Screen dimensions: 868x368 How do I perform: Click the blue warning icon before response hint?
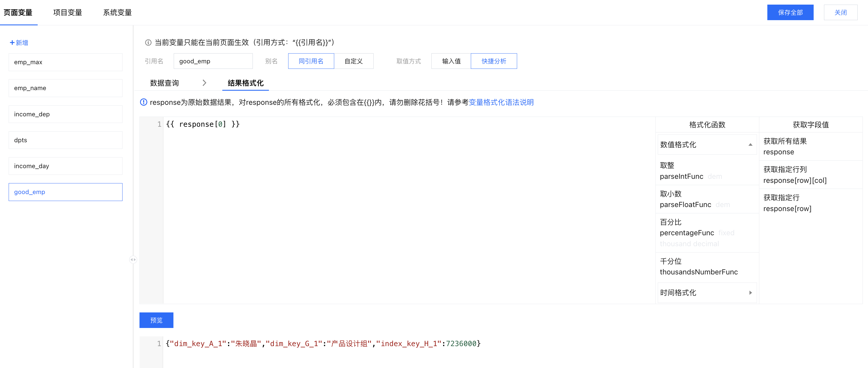click(x=144, y=102)
